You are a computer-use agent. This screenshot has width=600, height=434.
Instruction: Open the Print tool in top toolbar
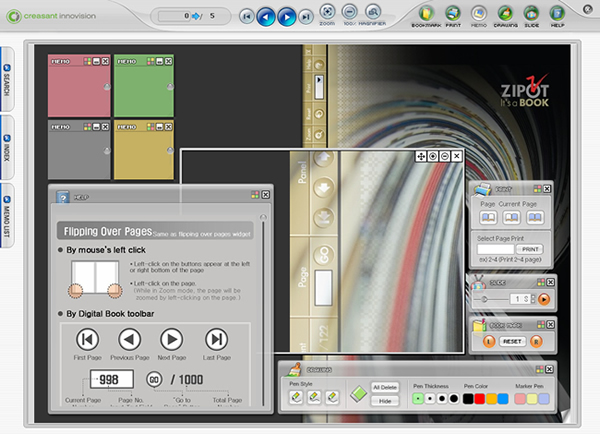pos(453,14)
